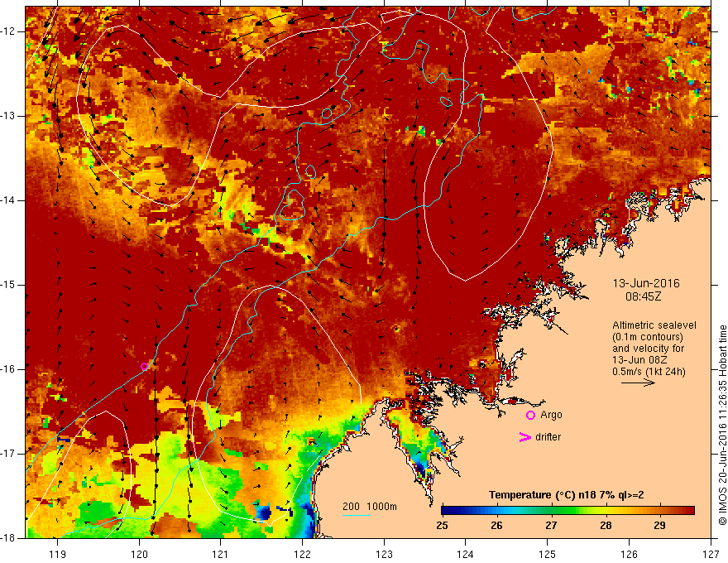This screenshot has width=728, height=563.
Task: Click the latitude label -17
Action: (x=9, y=454)
